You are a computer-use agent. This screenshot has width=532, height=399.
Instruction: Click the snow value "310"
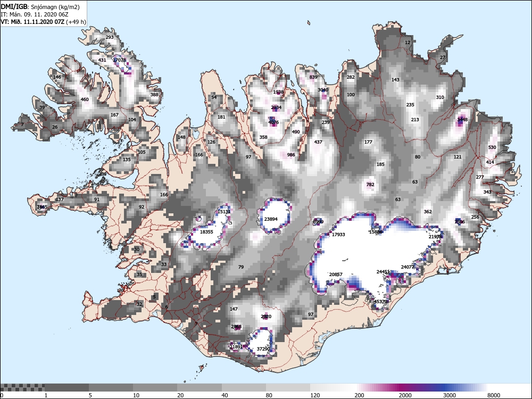tap(440, 97)
